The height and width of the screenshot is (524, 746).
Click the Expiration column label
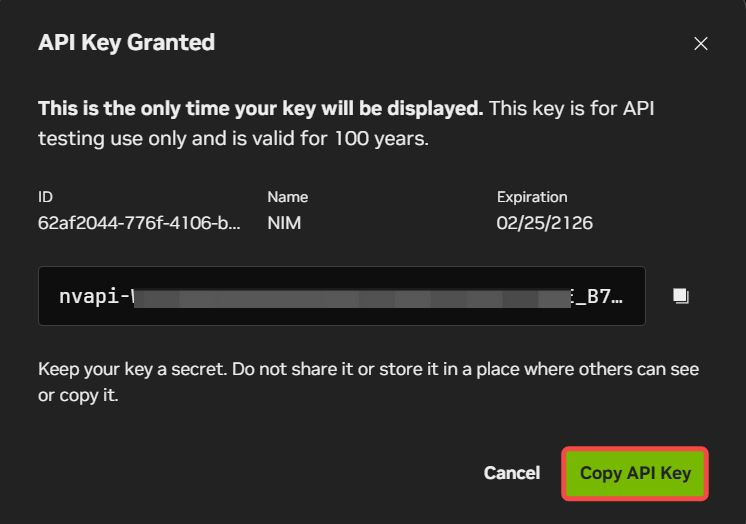(x=531, y=197)
